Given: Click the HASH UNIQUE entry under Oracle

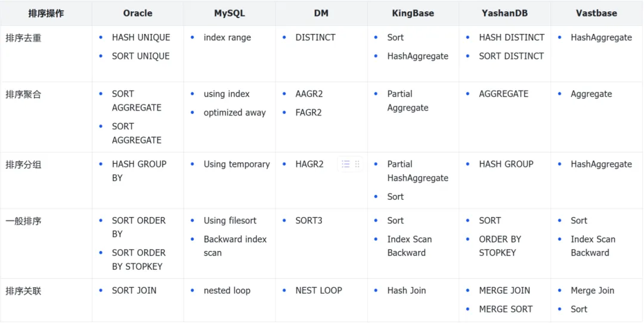Looking at the screenshot, I should tap(141, 38).
